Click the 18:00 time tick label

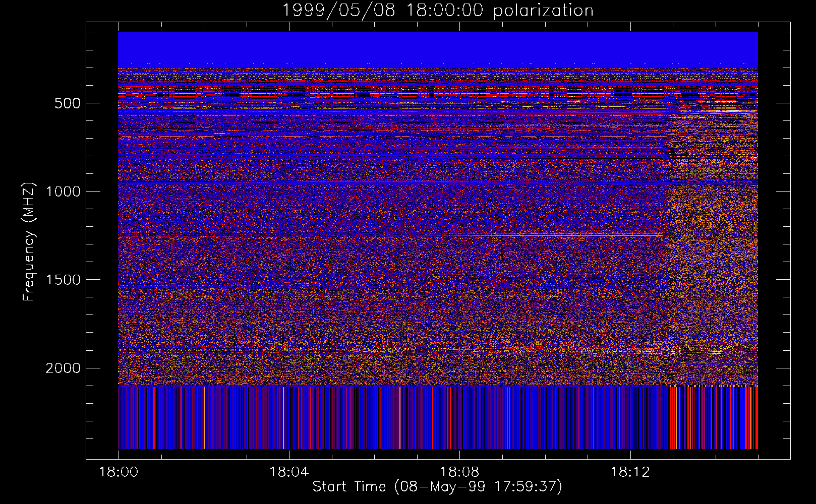(x=119, y=472)
